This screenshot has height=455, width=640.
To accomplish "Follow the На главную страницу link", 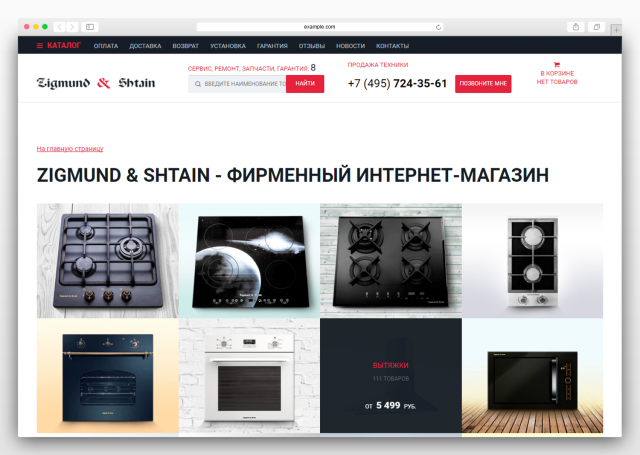I will (70, 149).
